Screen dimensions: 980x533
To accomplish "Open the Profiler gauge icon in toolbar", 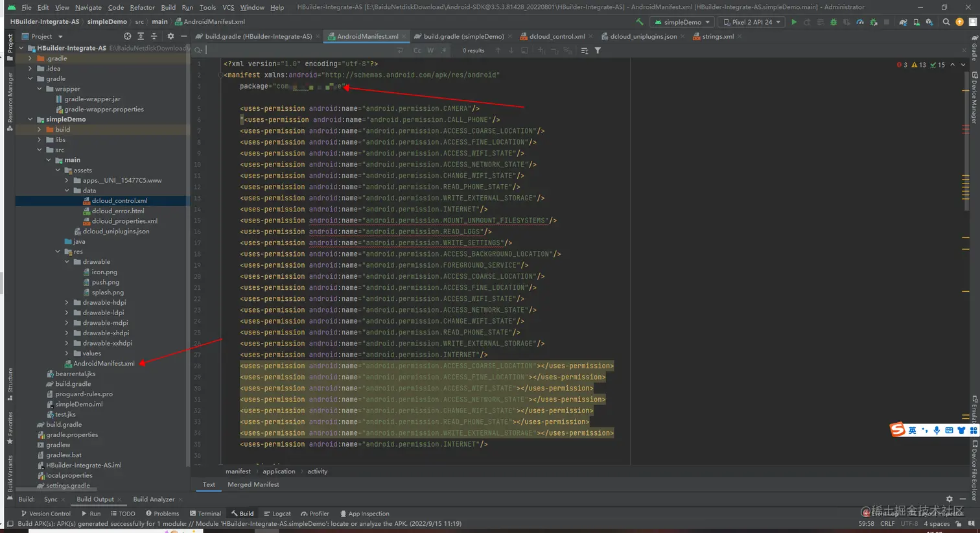I will pos(860,22).
